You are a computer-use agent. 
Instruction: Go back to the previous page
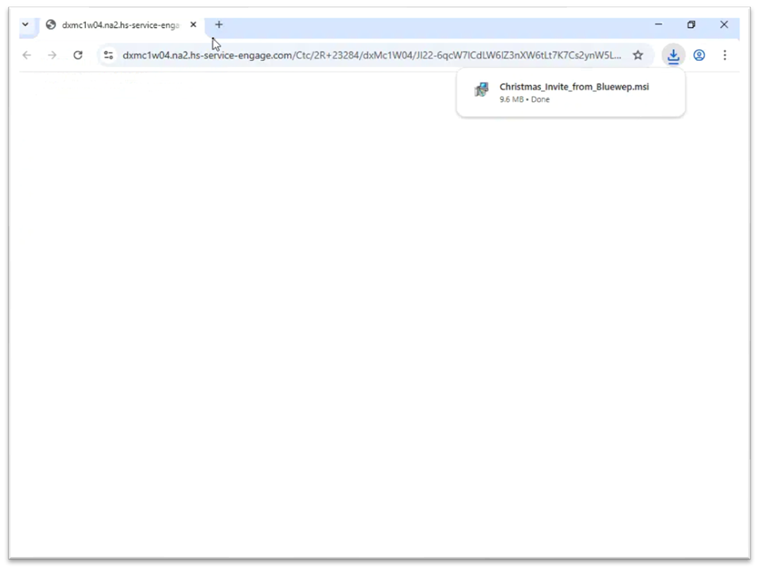(27, 55)
